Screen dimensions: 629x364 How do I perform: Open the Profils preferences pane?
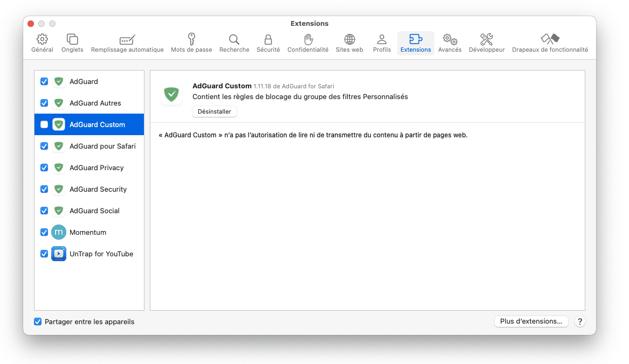point(382,43)
